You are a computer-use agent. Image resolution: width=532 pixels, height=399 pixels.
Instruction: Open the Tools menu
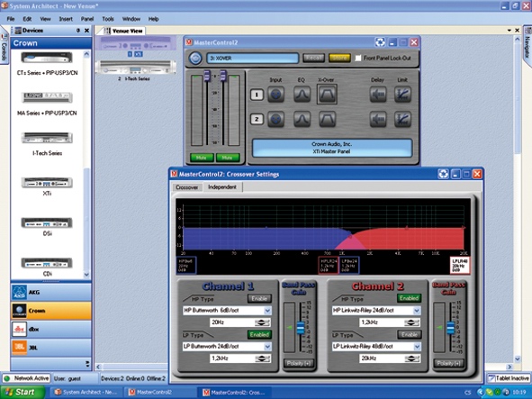click(108, 19)
